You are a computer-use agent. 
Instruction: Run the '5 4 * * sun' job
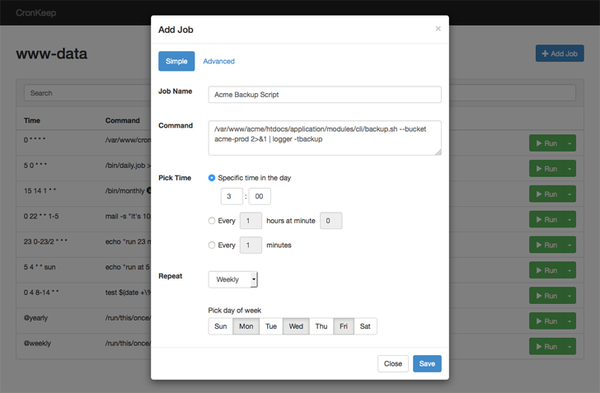(x=546, y=271)
